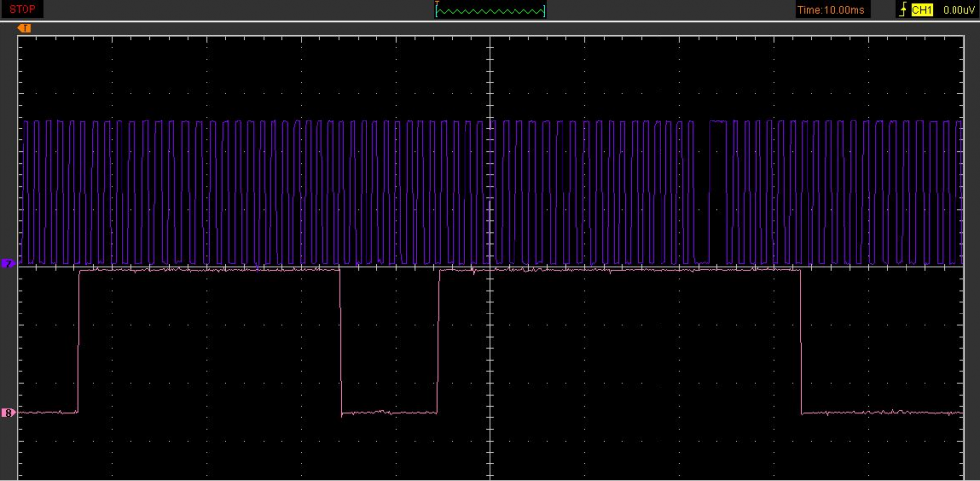This screenshot has height=481, width=980.
Task: Select the green waveform overview thumbnail
Action: [x=490, y=10]
